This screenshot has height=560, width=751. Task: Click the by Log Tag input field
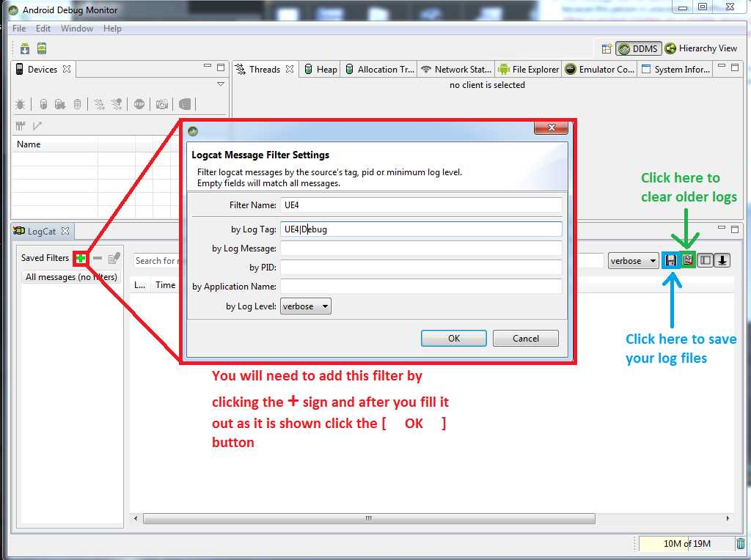tap(421, 229)
